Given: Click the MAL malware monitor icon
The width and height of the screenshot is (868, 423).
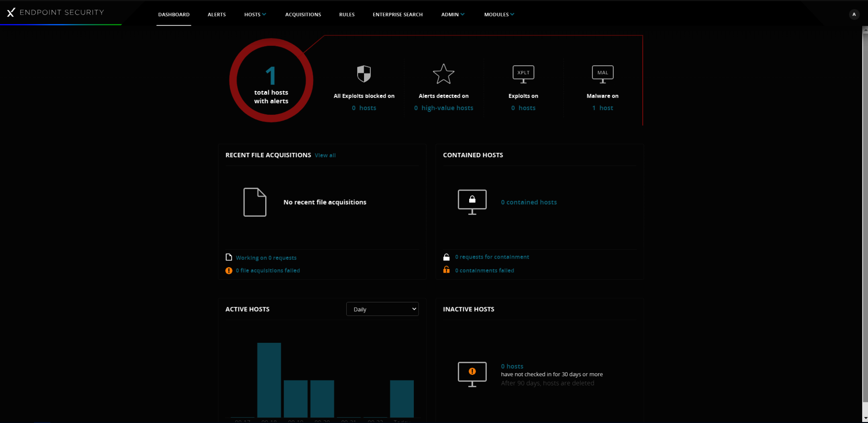Looking at the screenshot, I should pyautogui.click(x=602, y=74).
